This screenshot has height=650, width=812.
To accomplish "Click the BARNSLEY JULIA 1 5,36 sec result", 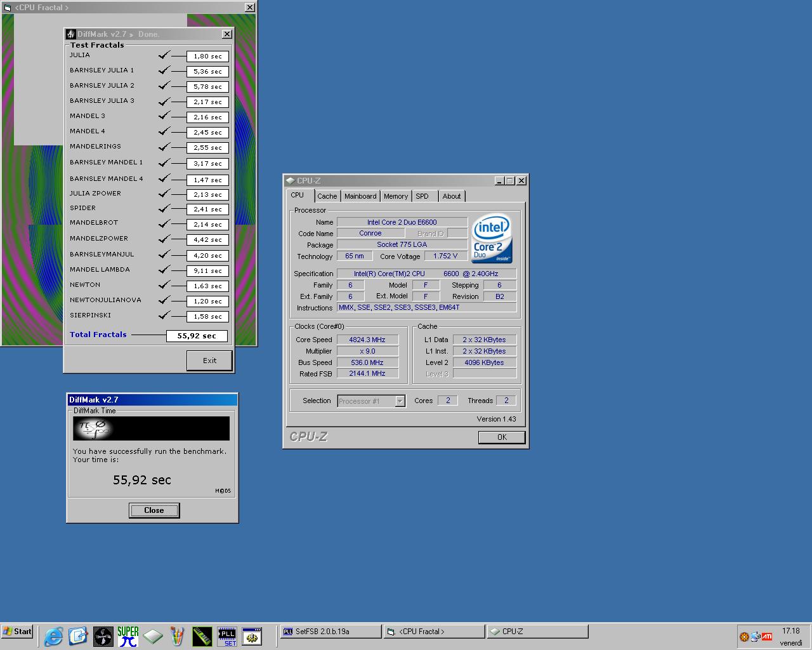I will click(207, 72).
